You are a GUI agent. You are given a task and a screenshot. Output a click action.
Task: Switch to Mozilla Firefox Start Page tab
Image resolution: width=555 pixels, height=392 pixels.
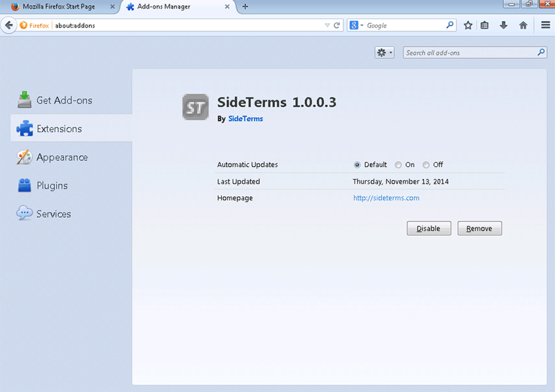57,7
